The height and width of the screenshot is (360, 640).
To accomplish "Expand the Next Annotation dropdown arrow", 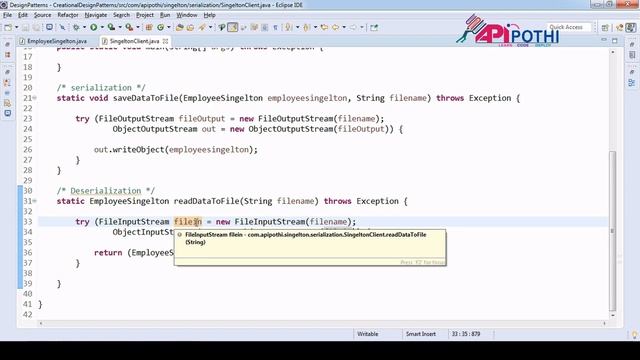I will point(297,27).
